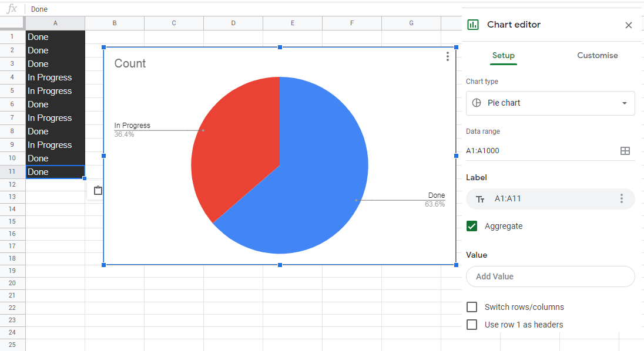Select row 25 header
This screenshot has height=351, width=644.
(x=12, y=345)
